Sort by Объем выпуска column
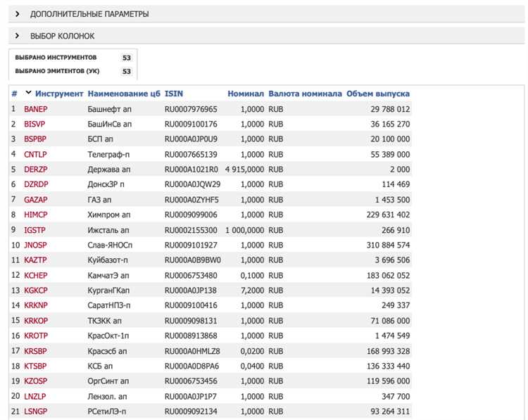 click(378, 94)
